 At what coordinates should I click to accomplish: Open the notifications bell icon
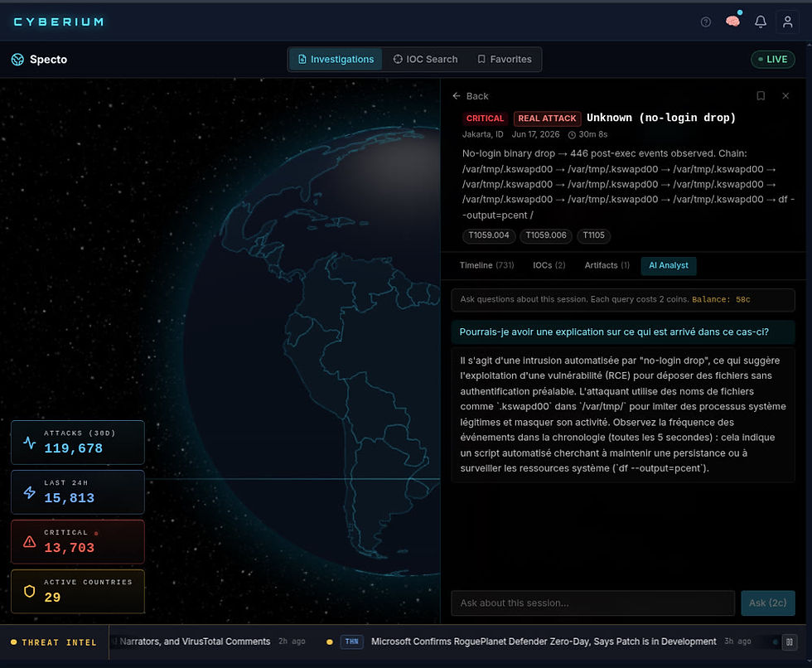click(x=761, y=22)
